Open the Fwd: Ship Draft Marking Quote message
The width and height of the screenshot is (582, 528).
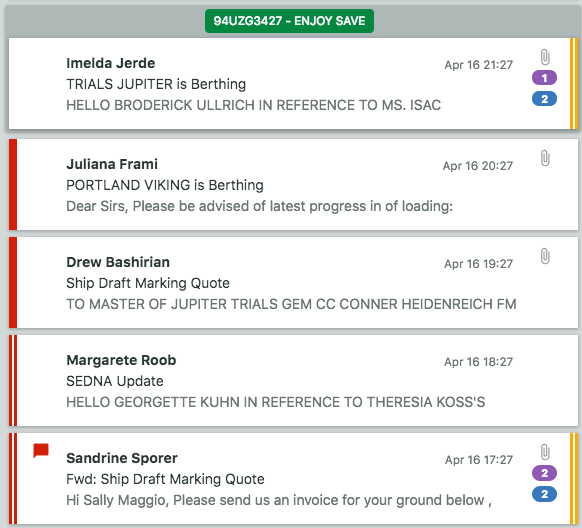(x=293, y=478)
